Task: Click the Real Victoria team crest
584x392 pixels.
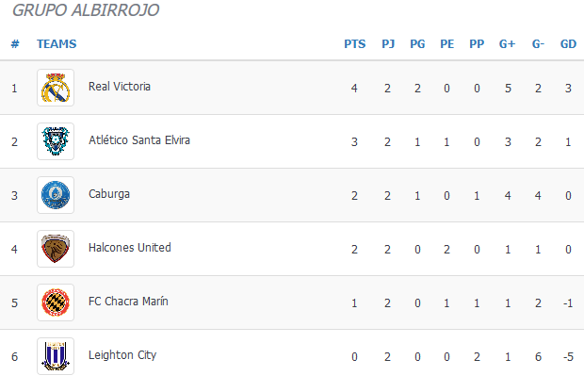Action: tap(56, 88)
